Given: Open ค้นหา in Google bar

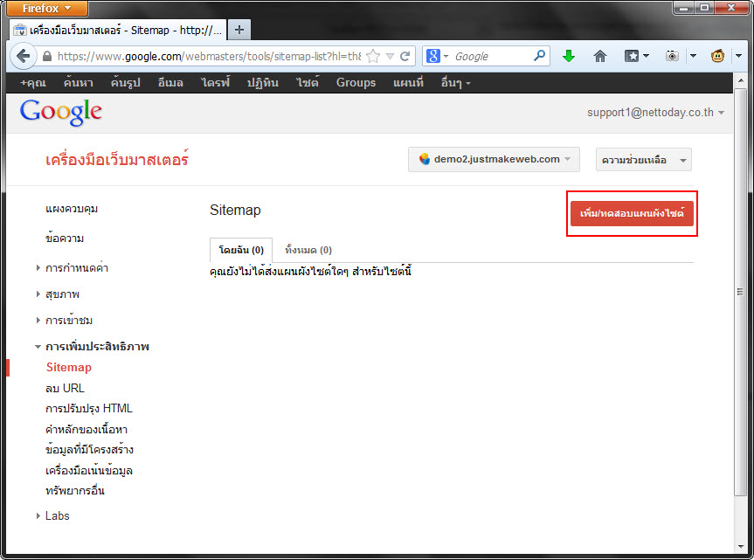Looking at the screenshot, I should 79,83.
